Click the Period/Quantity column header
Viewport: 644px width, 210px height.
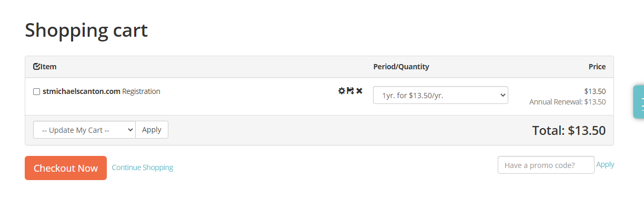click(401, 67)
